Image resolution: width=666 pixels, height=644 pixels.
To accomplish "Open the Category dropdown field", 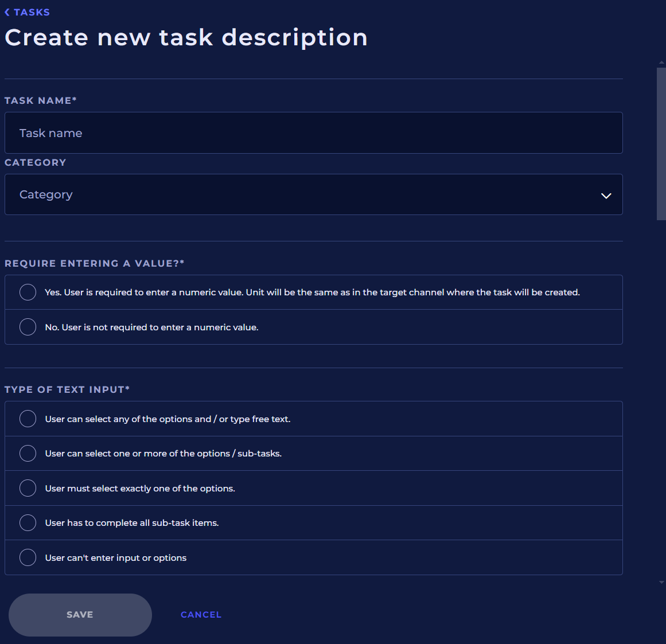I will pyautogui.click(x=298, y=195).
